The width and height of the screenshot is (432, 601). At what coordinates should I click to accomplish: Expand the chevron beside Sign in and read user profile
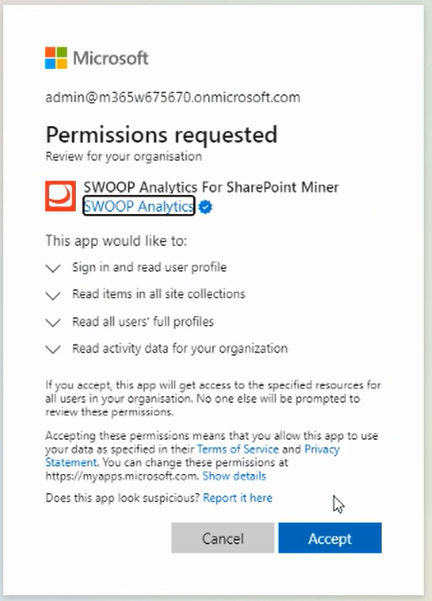[x=53, y=268]
